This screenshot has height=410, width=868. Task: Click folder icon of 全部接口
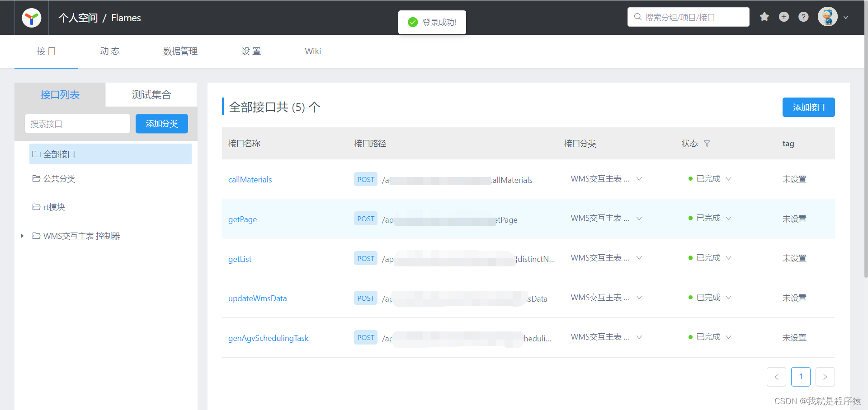tap(36, 154)
